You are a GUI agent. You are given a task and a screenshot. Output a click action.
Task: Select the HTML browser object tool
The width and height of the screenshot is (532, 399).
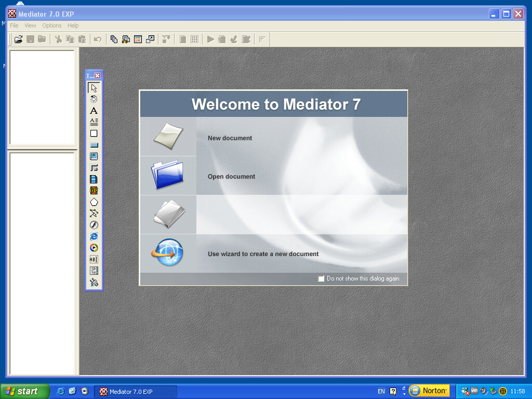click(94, 236)
